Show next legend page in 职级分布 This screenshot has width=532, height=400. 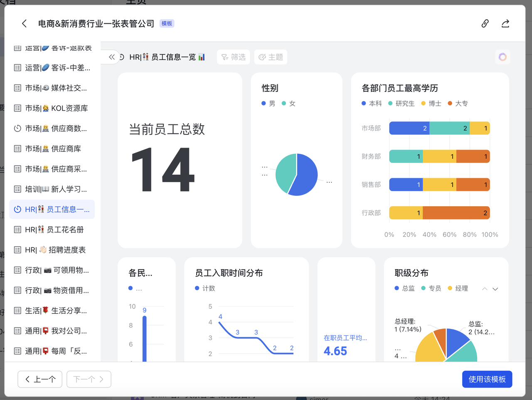495,289
